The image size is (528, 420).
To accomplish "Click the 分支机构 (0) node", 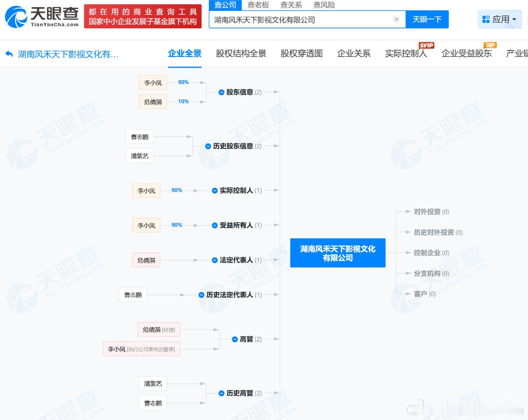I will (432, 274).
